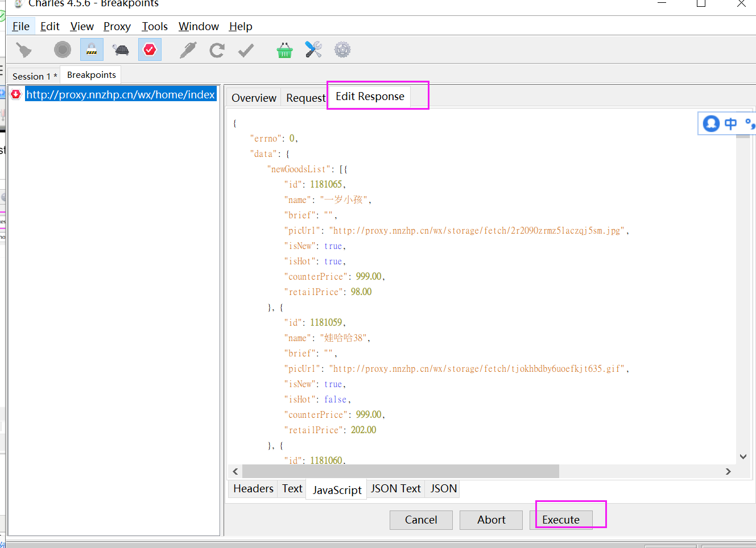Click the picUrl line ending in 5sm.jpg
756x548 pixels.
(457, 231)
